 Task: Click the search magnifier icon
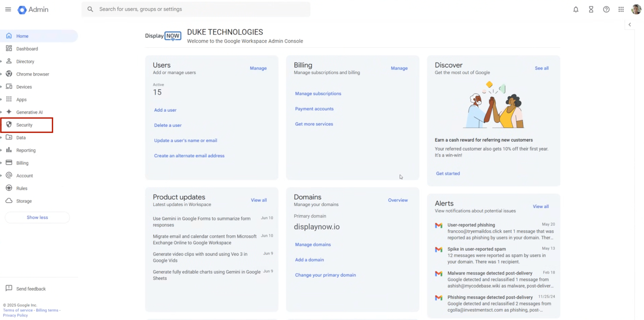[90, 9]
